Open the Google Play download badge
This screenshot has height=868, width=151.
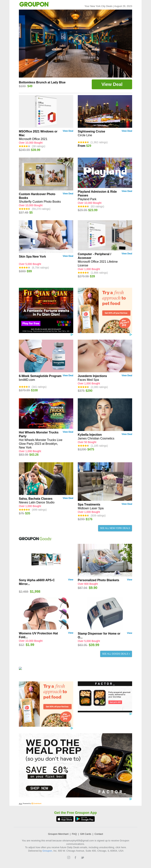pyautogui.click(x=85, y=819)
